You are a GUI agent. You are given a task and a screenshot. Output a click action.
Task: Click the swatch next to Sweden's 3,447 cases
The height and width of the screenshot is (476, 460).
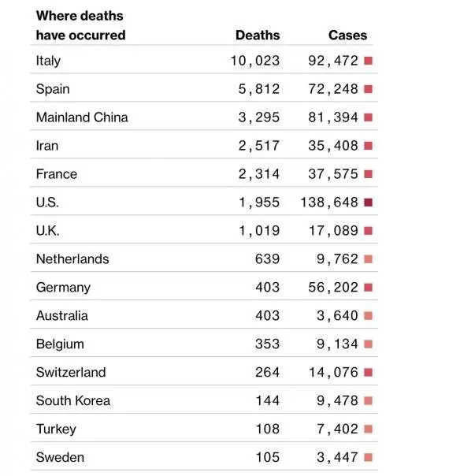tap(368, 458)
